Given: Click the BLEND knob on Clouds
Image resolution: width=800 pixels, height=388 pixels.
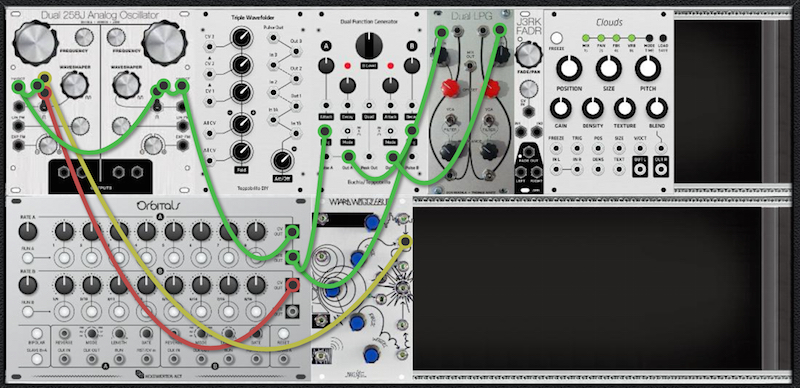Looking at the screenshot, I should tap(657, 108).
